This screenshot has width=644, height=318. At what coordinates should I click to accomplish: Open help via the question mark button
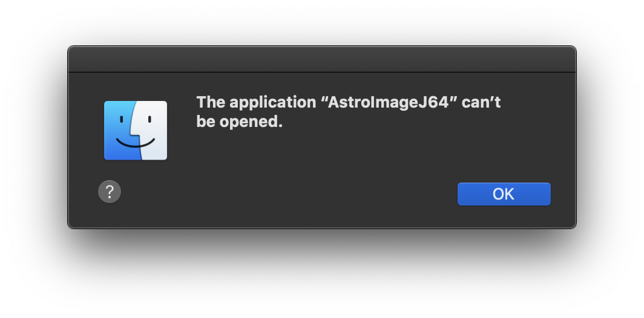[x=110, y=192]
